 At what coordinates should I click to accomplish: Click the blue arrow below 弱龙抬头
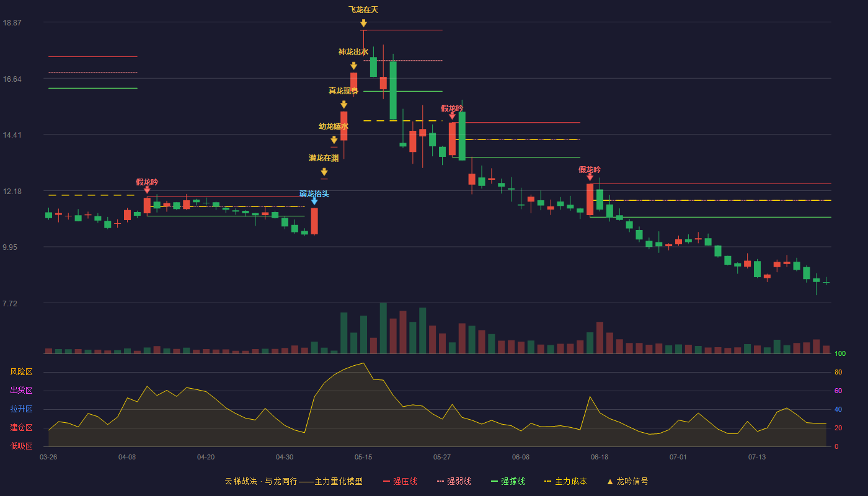coord(314,201)
